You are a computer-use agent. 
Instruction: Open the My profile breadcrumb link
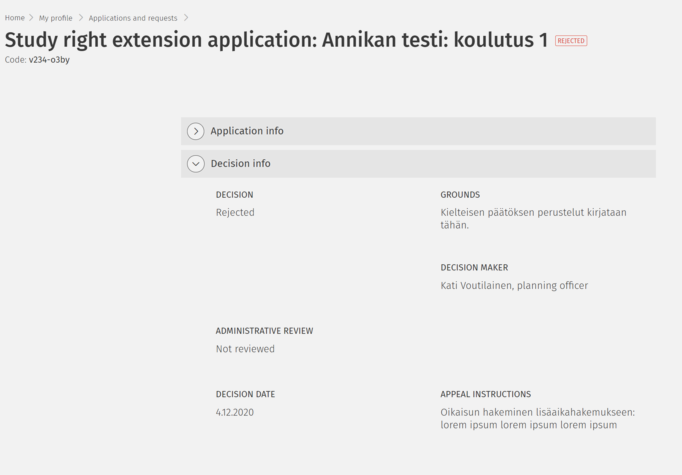(x=56, y=18)
